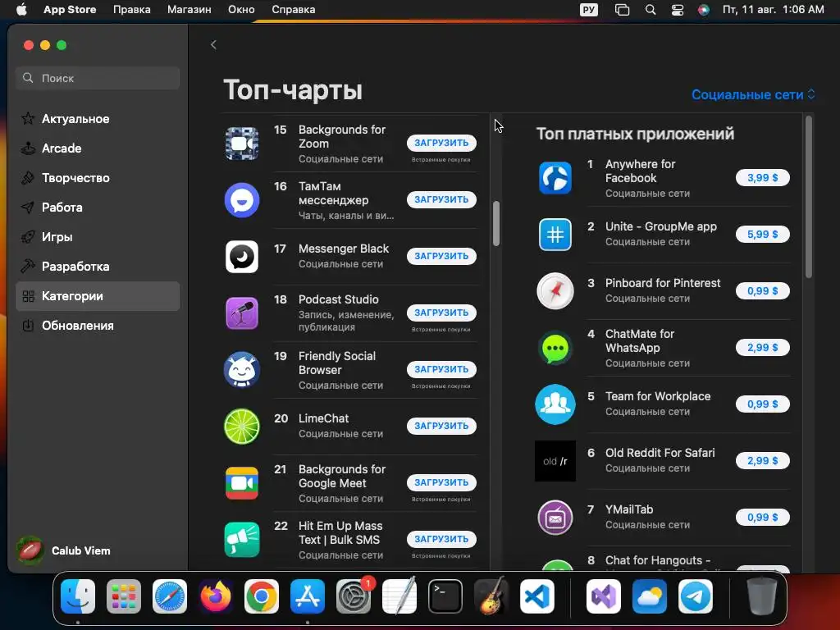Open Unite - GroupMe app icon
This screenshot has height=630, width=840.
[x=555, y=235]
